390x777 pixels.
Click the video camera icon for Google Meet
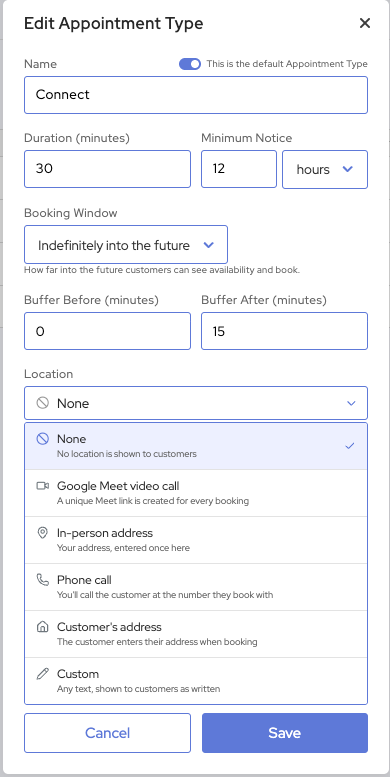tap(43, 486)
